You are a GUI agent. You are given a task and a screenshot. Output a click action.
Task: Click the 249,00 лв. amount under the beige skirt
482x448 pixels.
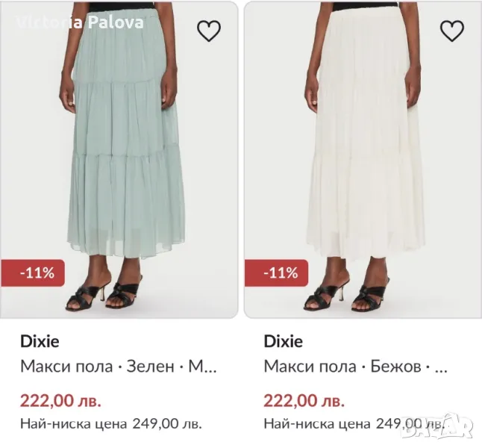coord(410,424)
